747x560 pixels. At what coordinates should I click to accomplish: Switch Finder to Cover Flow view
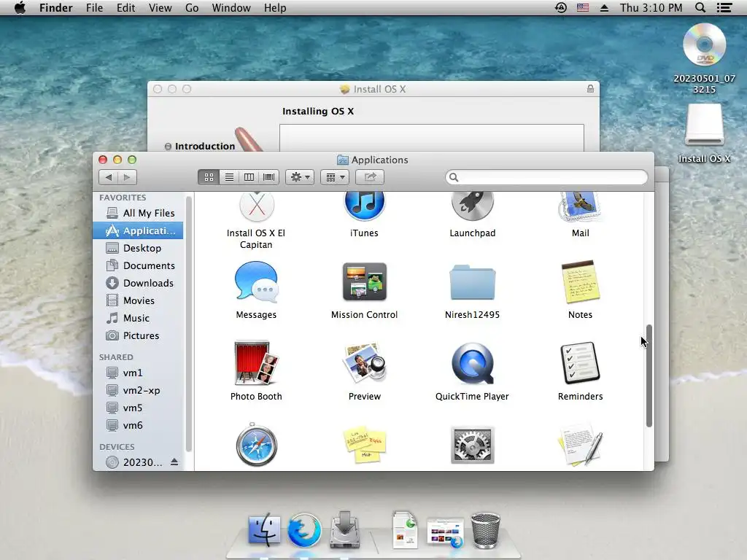pyautogui.click(x=268, y=177)
